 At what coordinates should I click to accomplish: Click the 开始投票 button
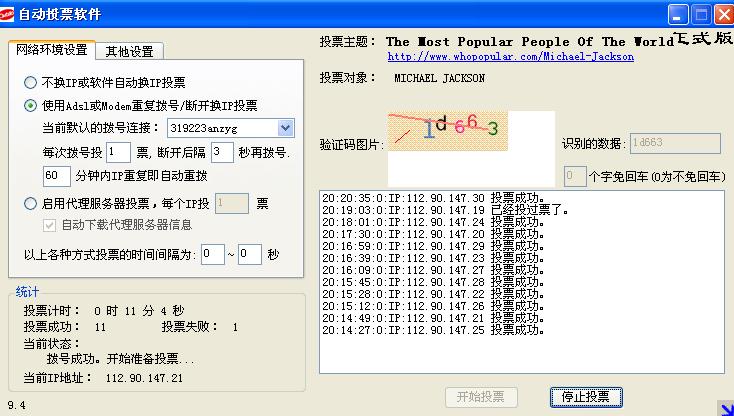click(480, 397)
